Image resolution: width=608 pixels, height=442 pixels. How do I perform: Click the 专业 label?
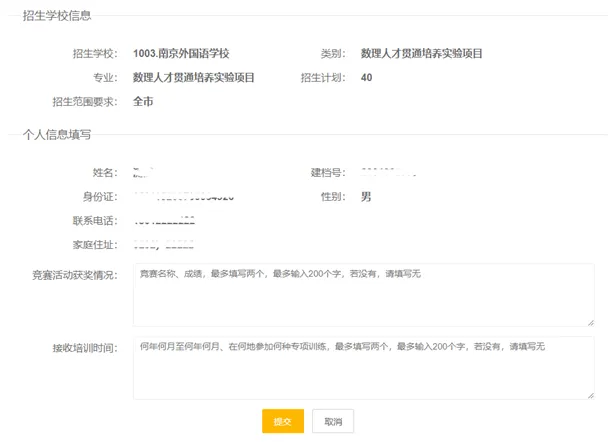(105, 78)
